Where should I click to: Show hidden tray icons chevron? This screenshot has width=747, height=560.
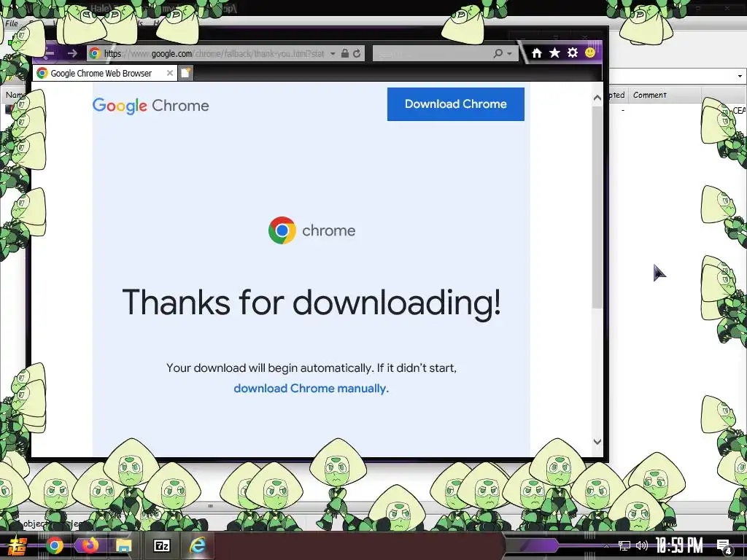(606, 545)
